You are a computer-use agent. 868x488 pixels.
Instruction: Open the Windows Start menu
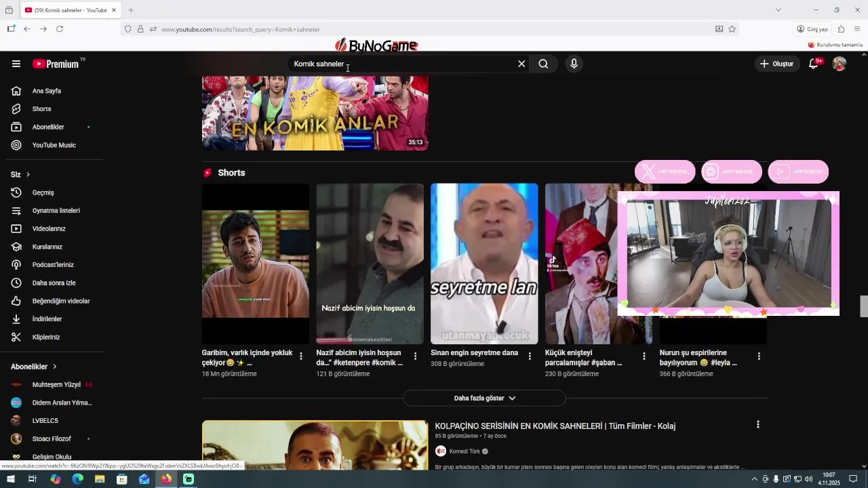[x=11, y=479]
